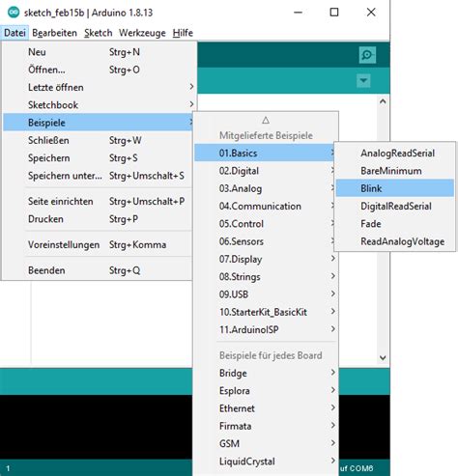This screenshot has height=476, width=458.
Task: Open the Firmata library examples
Action: [x=266, y=426]
